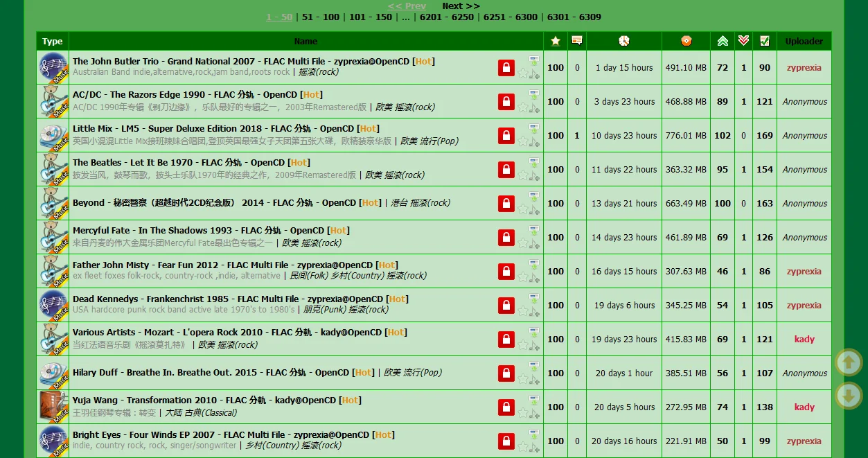The height and width of the screenshot is (458, 868).
Task: Sort by leechers red down-arrow header
Action: (x=743, y=41)
